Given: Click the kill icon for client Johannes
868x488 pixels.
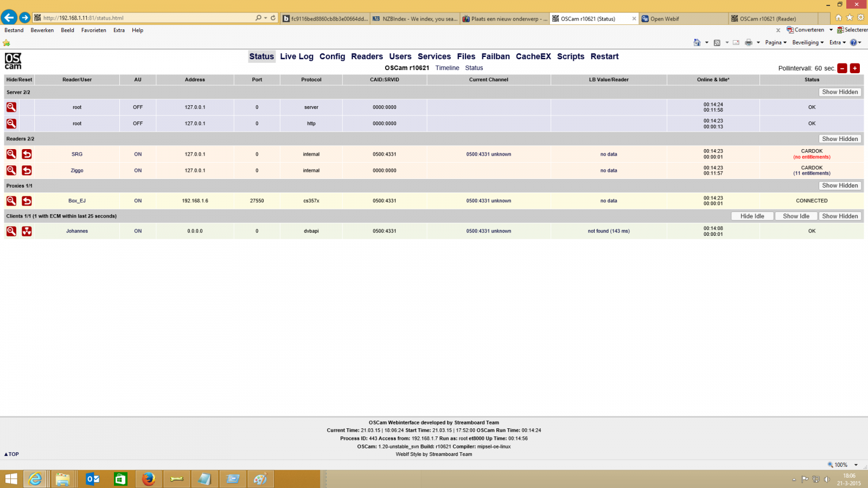Looking at the screenshot, I should pyautogui.click(x=27, y=231).
